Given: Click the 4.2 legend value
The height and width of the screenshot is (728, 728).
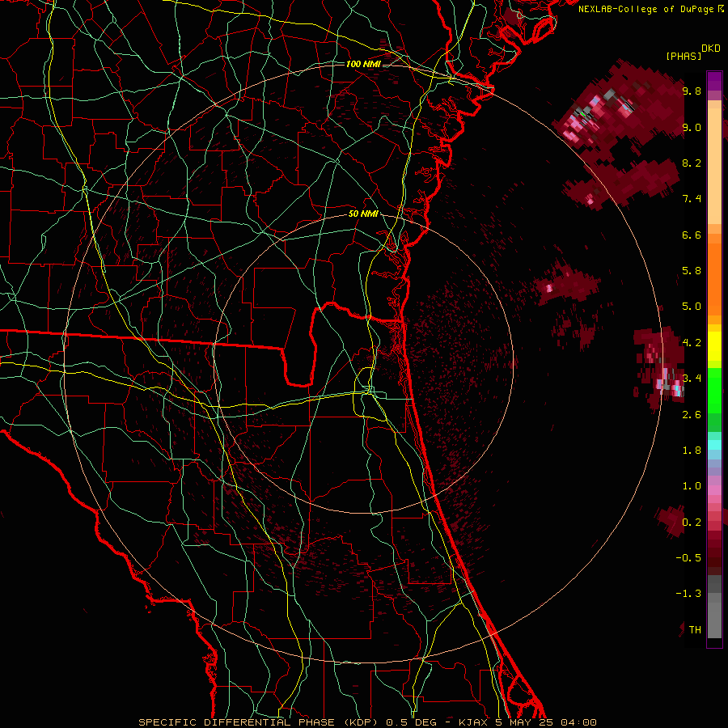Looking at the screenshot, I should coord(692,343).
